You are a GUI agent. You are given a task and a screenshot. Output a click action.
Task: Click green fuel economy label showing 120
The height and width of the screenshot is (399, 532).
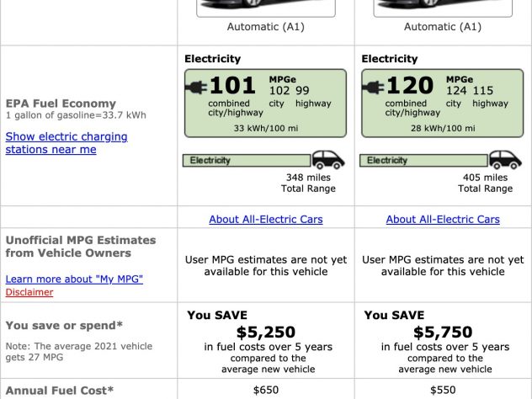(443, 104)
